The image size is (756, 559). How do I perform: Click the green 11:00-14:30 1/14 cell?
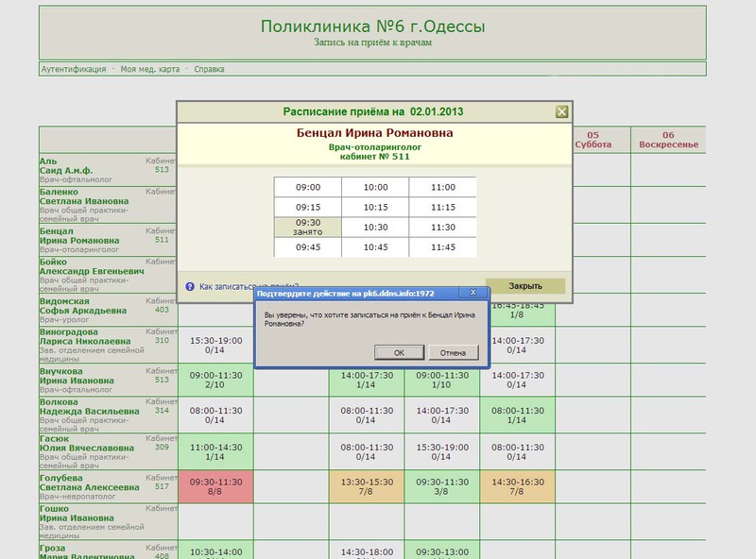(215, 452)
